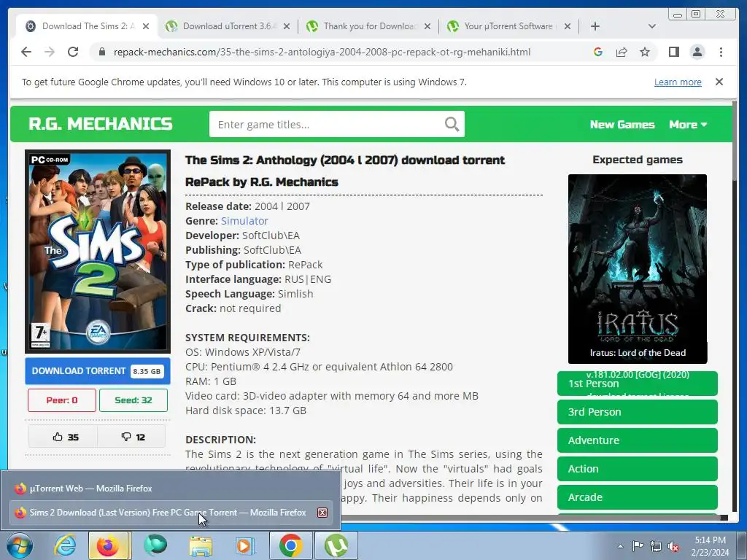The height and width of the screenshot is (560, 747).
Task: Select the Arcade category
Action: pos(638,497)
